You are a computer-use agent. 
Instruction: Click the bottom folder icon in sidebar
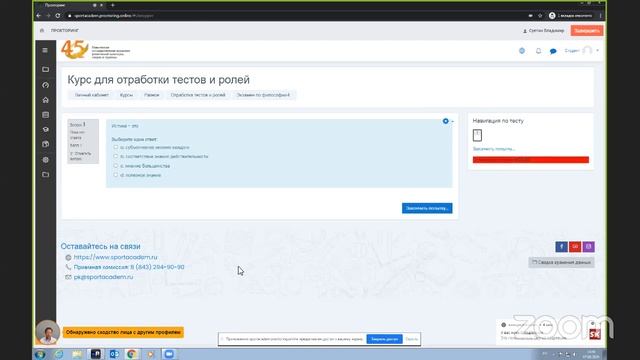coord(45,175)
